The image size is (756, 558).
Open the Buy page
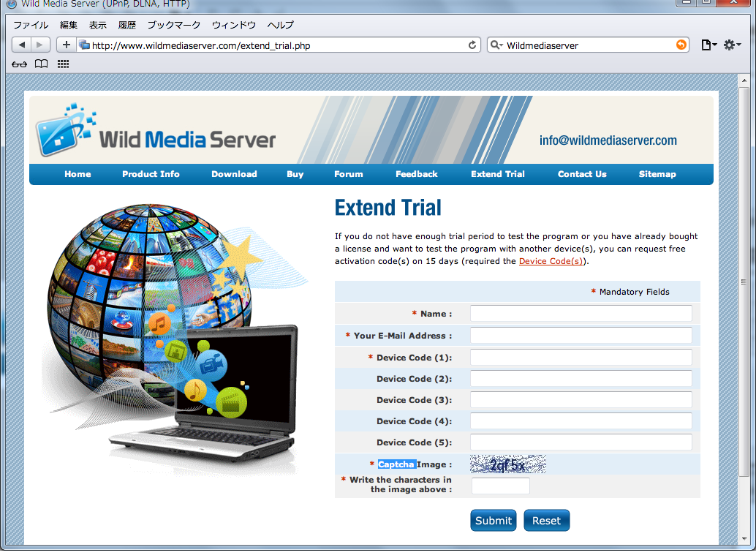295,174
